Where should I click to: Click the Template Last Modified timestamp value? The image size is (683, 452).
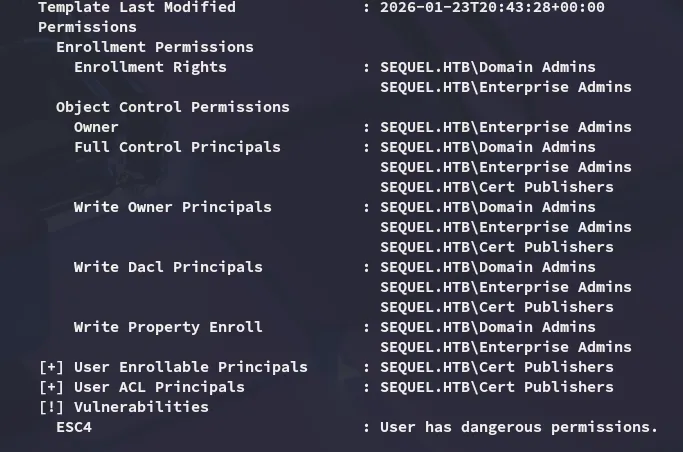492,7
